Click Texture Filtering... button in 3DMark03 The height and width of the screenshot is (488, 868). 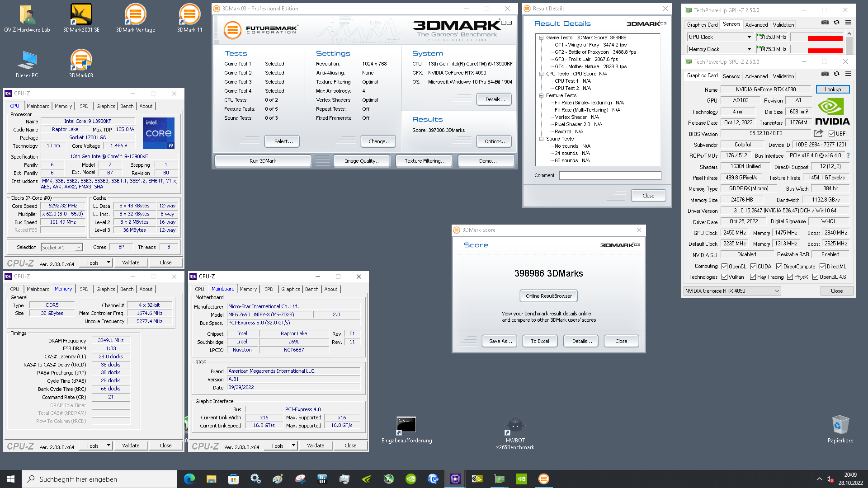(x=425, y=161)
